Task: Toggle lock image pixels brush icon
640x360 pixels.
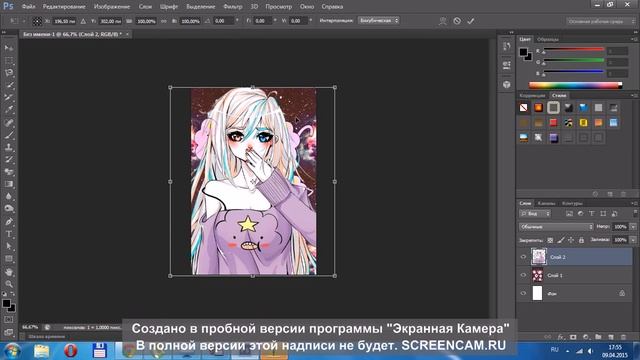Action: 561,240
